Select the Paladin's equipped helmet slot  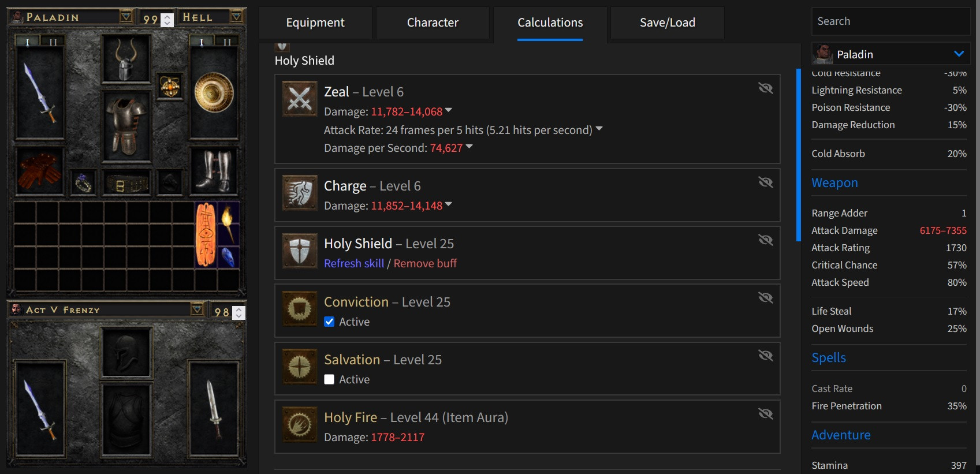(x=126, y=59)
